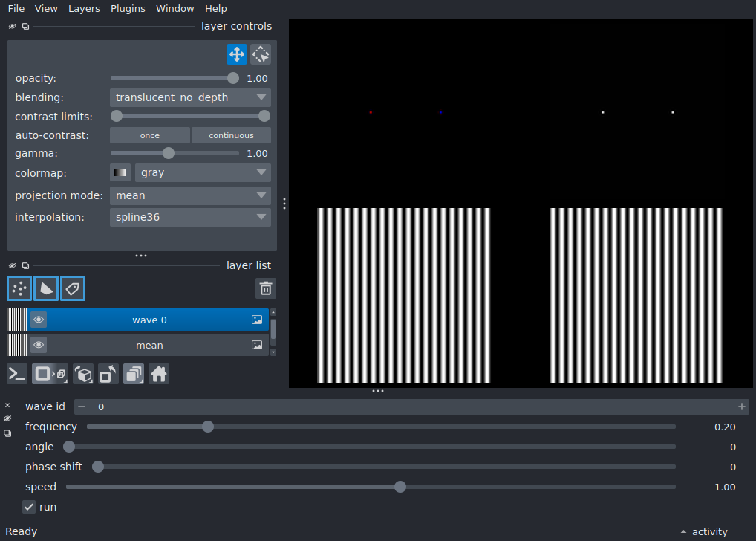
Task: Open the Layers menu
Action: 84,9
